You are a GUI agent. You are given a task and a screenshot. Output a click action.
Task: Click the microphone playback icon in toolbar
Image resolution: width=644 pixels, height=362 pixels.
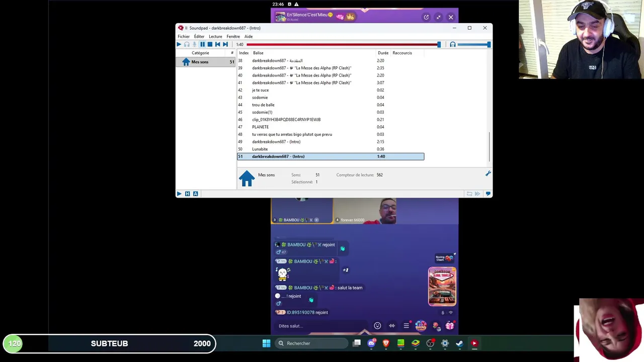[x=194, y=45]
